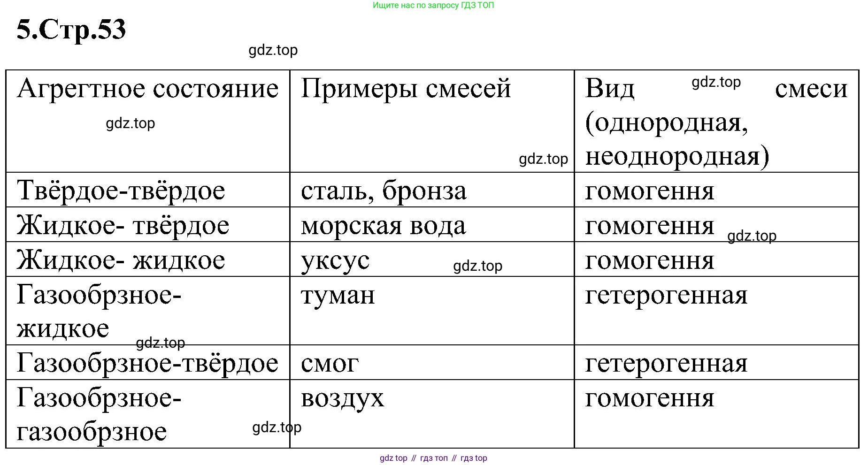Click the 'Газообрзное-твёрдое' cell
Viewport: 868px width, 465px height.
[x=147, y=363]
